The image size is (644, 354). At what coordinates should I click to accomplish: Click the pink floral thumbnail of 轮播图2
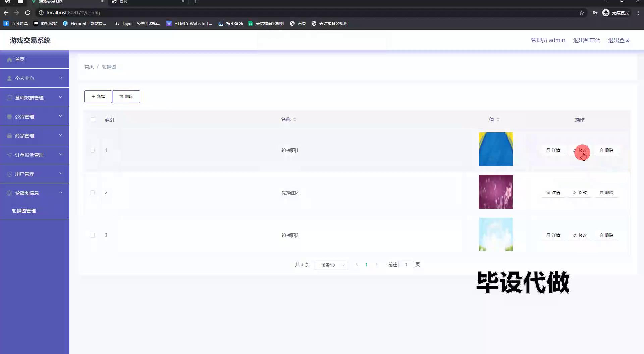coord(495,192)
